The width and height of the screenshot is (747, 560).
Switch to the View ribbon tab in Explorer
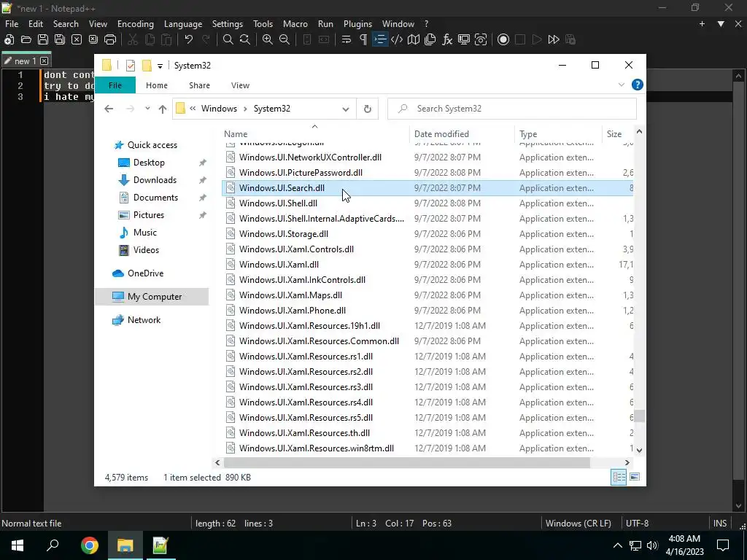[x=240, y=85]
